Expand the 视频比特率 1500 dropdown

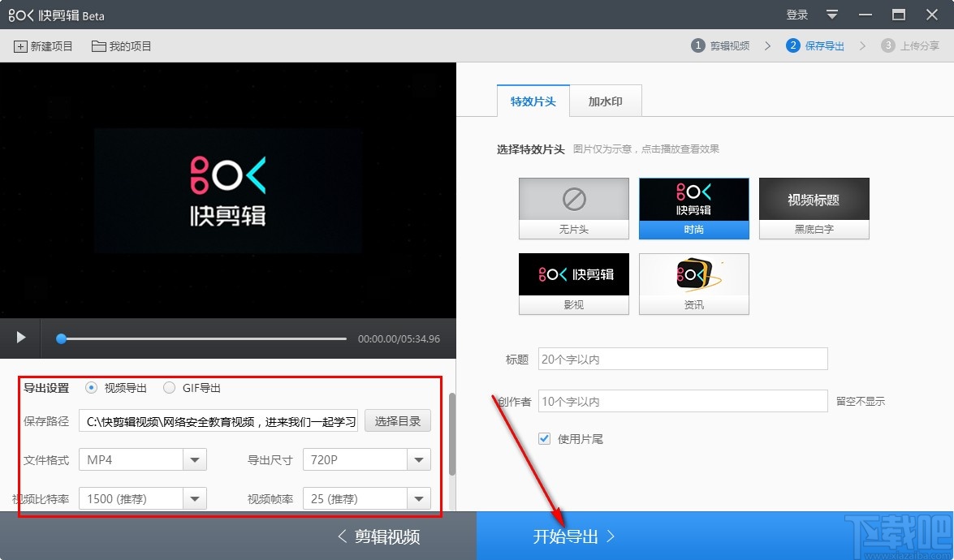[142, 498]
